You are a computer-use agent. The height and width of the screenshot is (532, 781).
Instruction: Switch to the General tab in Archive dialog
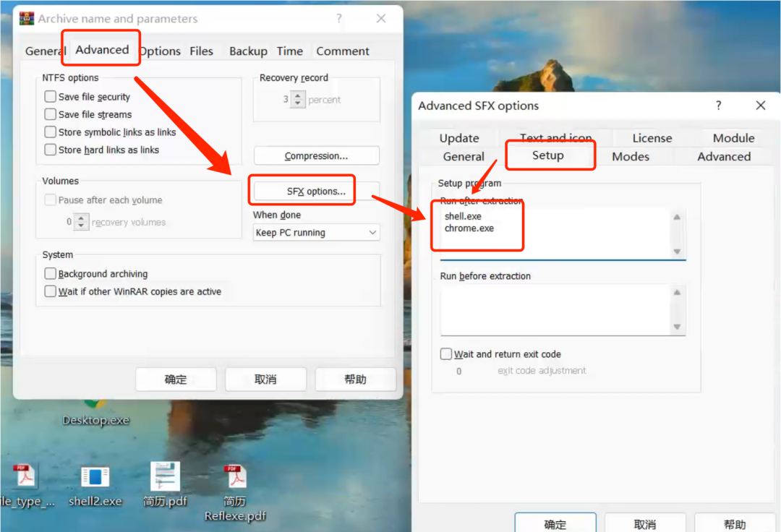point(45,51)
